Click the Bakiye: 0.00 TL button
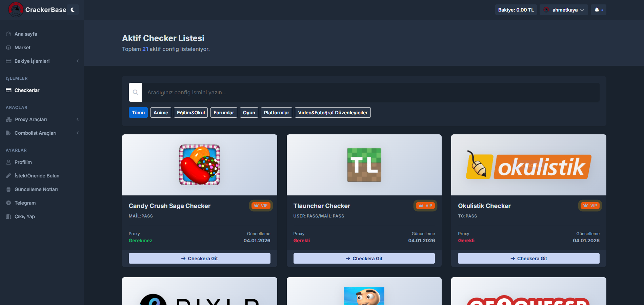644x305 pixels. [x=516, y=10]
